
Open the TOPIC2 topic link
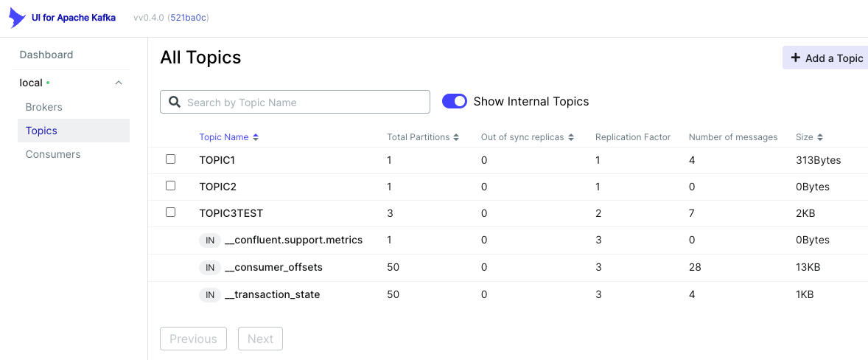pos(217,187)
